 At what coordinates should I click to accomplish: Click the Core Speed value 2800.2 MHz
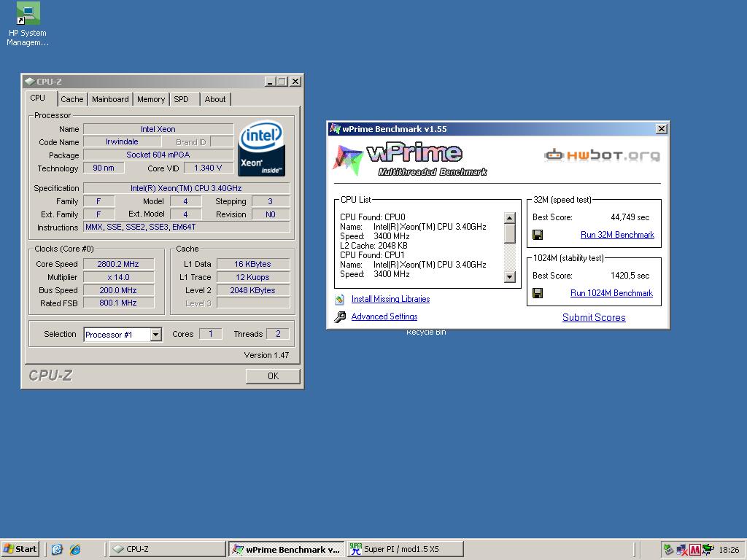pyautogui.click(x=118, y=264)
